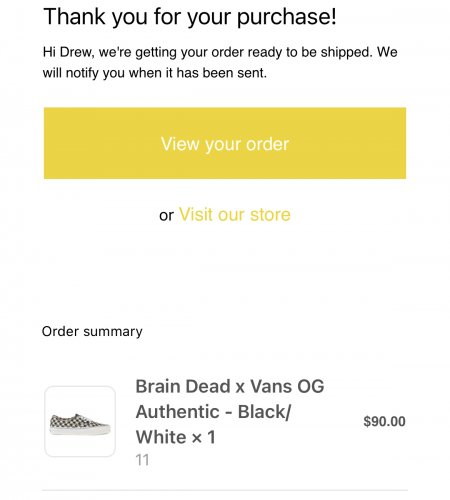Click the word purchase! in the heading
This screenshot has height=500, width=450.
coord(287,18)
